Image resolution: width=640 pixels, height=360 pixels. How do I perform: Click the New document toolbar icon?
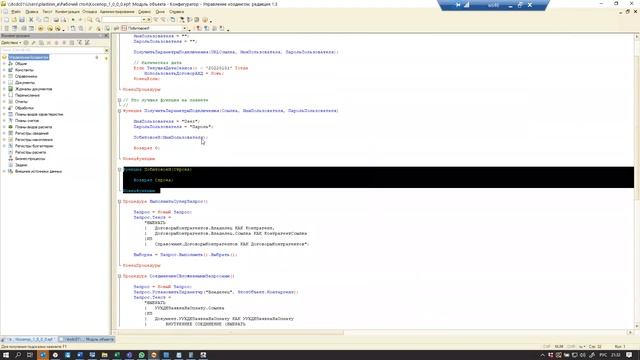[x=6, y=20]
